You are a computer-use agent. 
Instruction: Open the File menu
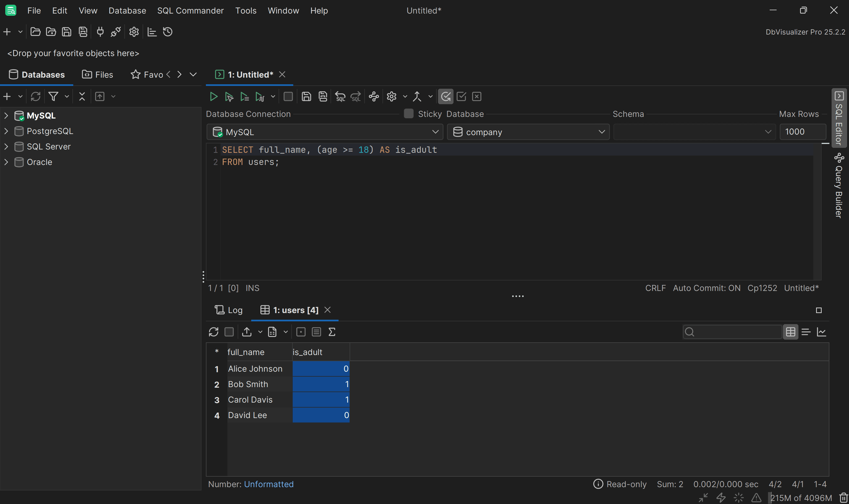pyautogui.click(x=34, y=11)
